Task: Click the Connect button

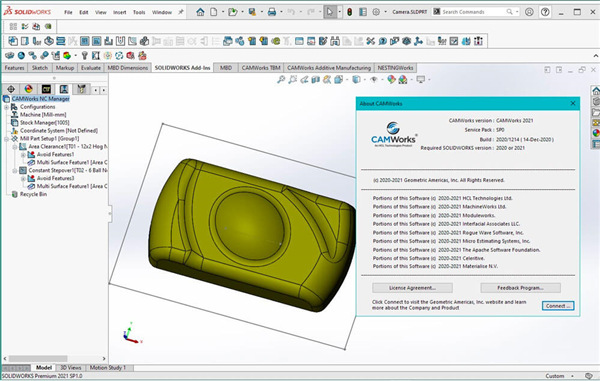Action: click(x=558, y=306)
